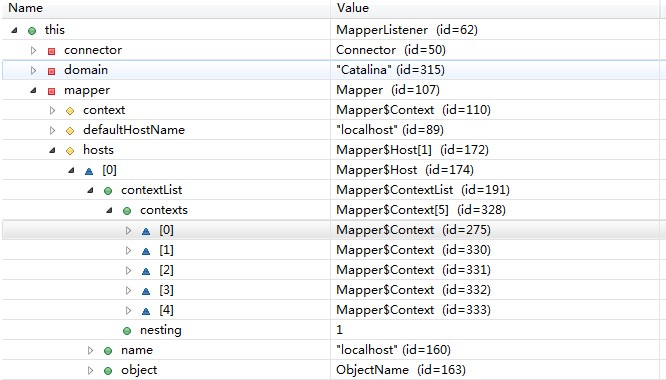
Task: Click the blue triangle icon of contexts [2]
Action: pyautogui.click(x=146, y=271)
